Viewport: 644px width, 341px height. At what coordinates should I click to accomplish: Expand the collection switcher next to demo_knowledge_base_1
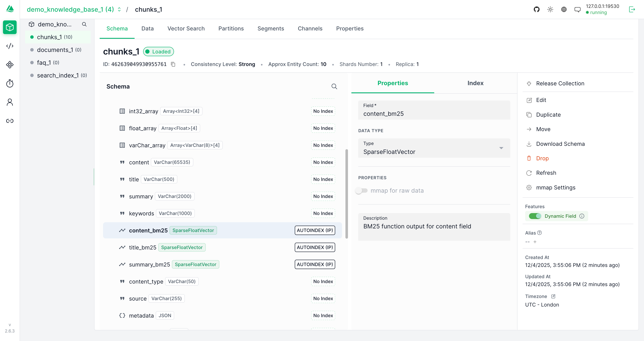coord(119,9)
